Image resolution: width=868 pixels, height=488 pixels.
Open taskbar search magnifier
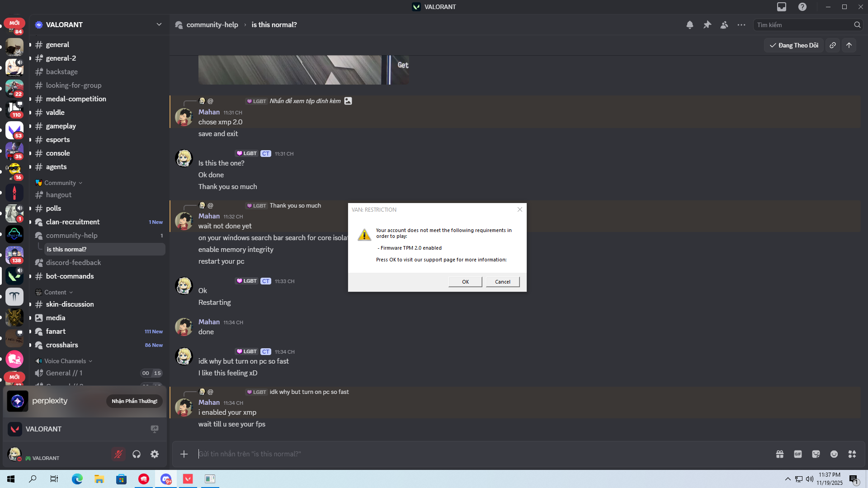pyautogui.click(x=33, y=479)
